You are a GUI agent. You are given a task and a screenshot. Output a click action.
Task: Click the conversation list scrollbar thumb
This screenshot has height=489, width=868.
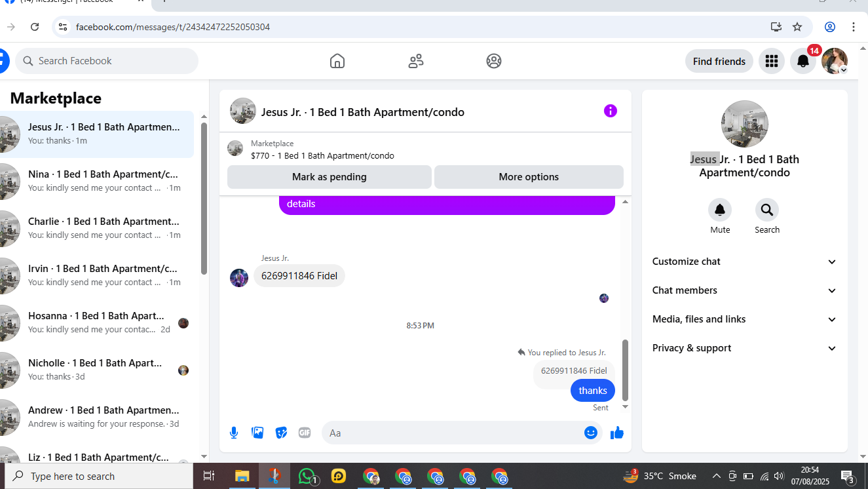click(x=204, y=199)
